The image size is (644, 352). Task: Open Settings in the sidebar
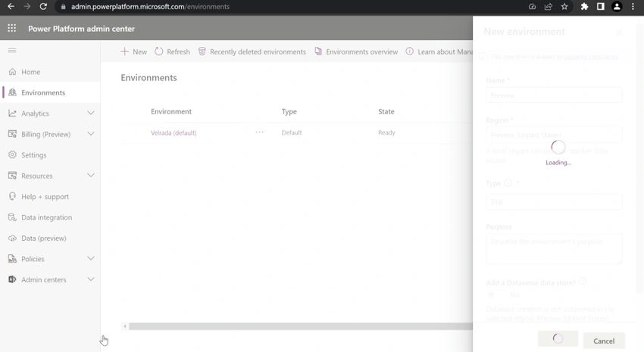50,155
